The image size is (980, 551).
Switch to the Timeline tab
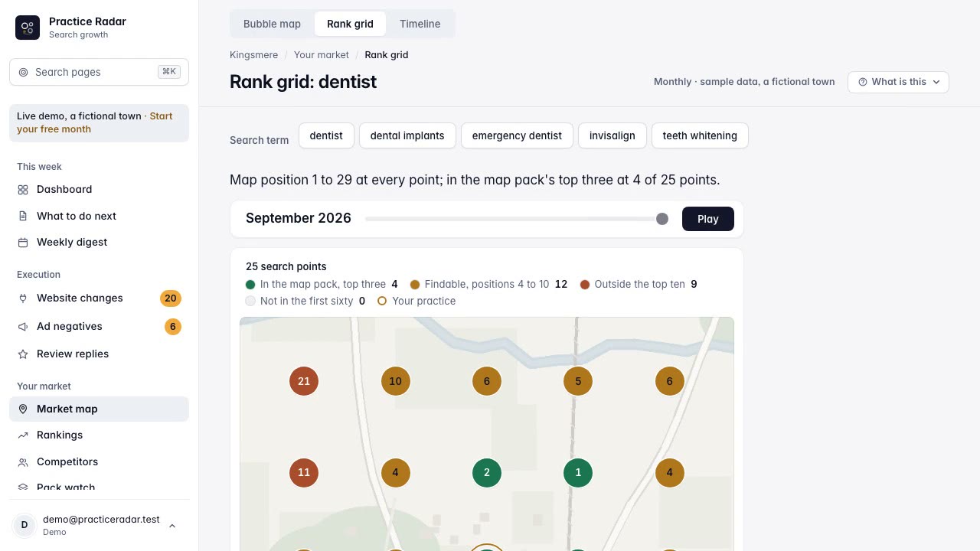[x=420, y=24]
